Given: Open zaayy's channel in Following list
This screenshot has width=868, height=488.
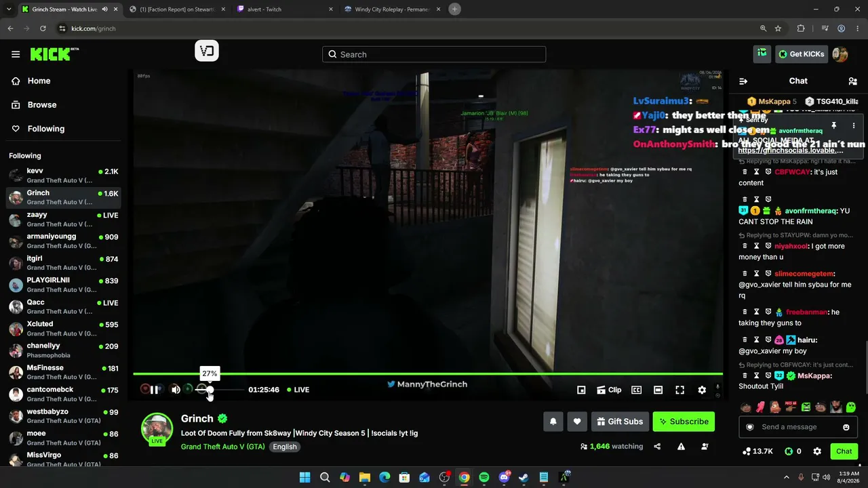Looking at the screenshot, I should (x=64, y=219).
